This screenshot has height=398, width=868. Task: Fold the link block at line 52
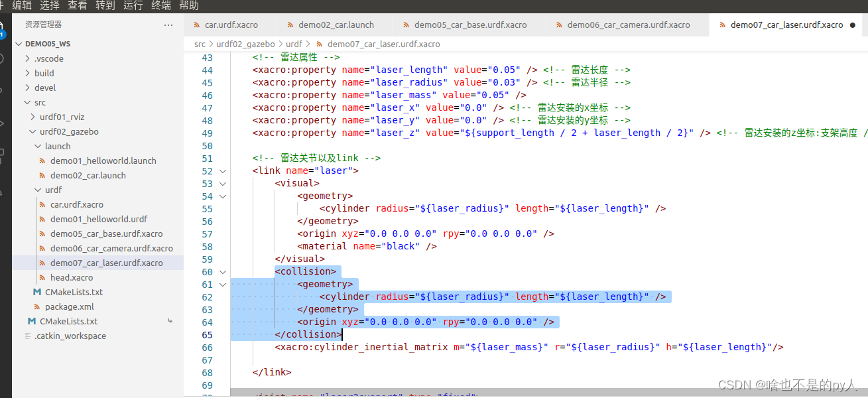(223, 170)
